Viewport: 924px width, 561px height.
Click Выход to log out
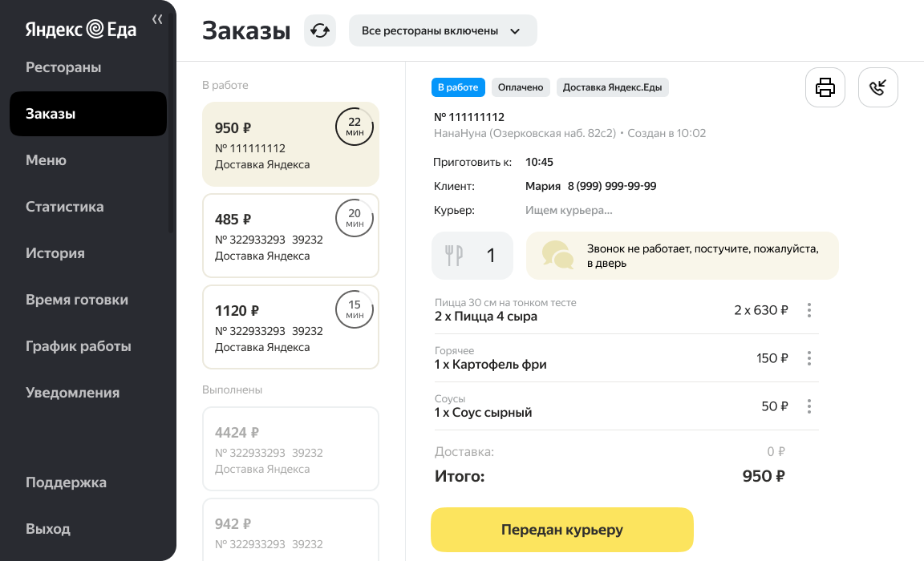pos(48,529)
